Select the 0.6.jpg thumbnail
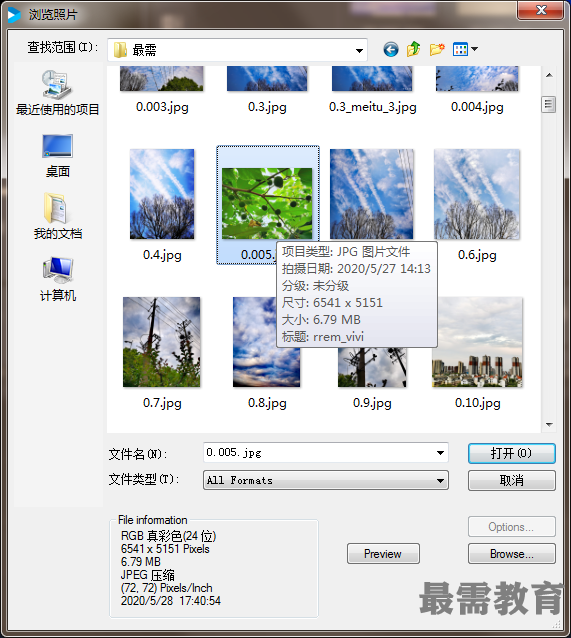Viewport: 571px width, 638px height. click(477, 194)
